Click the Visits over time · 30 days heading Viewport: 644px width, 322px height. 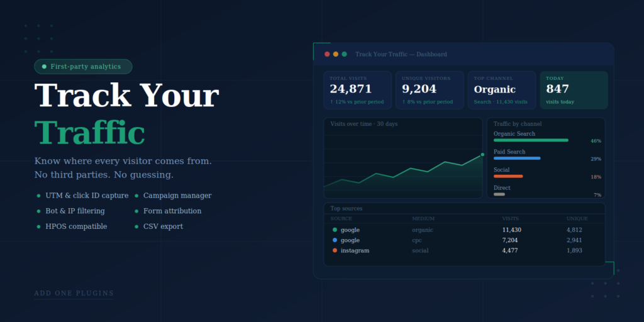point(364,124)
